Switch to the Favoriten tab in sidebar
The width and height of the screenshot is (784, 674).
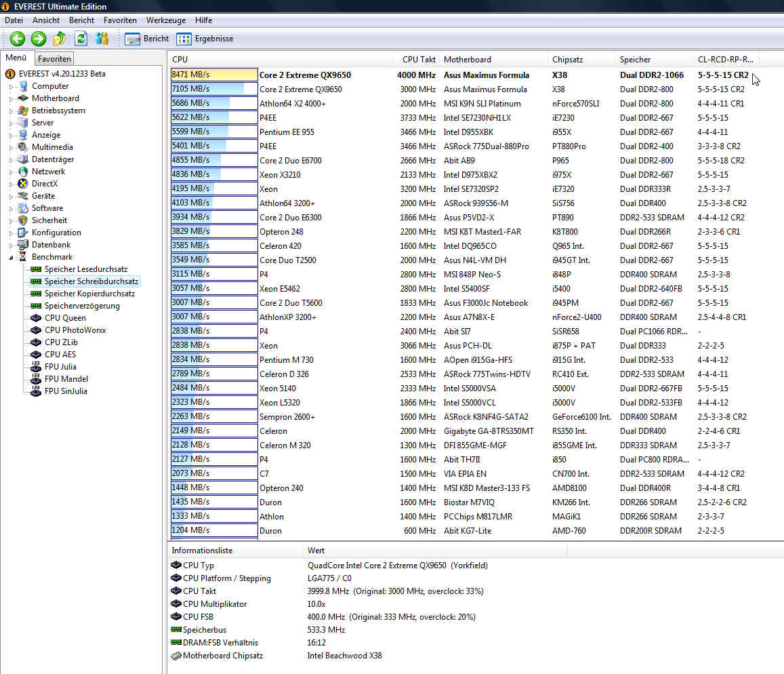[54, 58]
